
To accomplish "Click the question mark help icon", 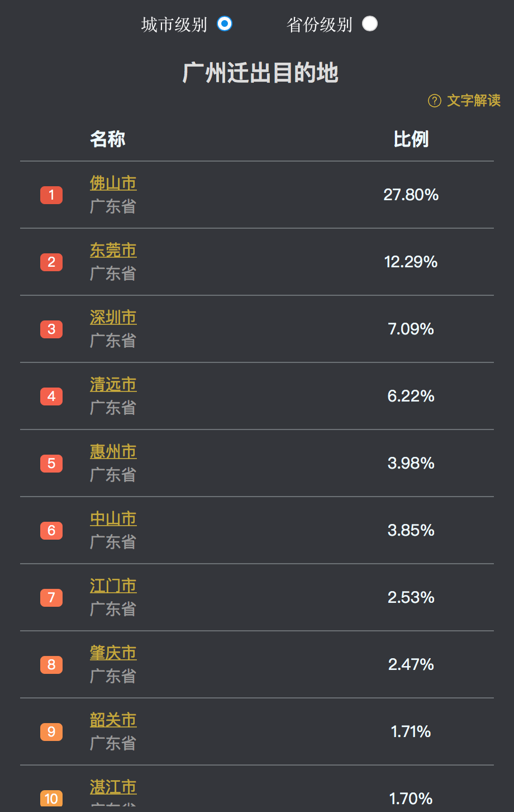I will pyautogui.click(x=435, y=101).
